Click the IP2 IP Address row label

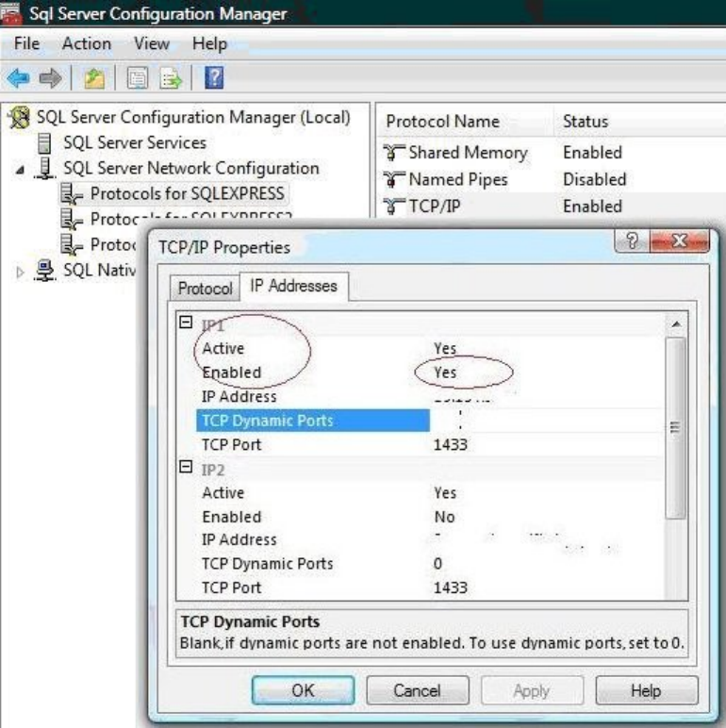click(239, 540)
